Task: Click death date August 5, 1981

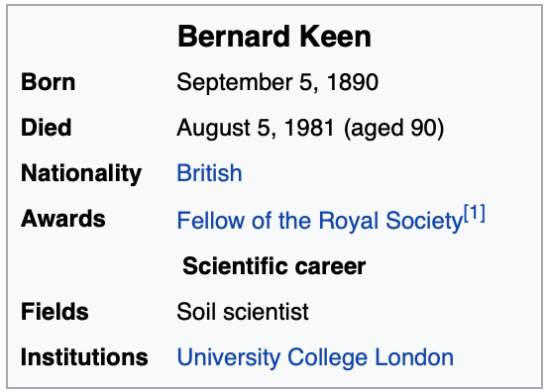Action: (256, 129)
